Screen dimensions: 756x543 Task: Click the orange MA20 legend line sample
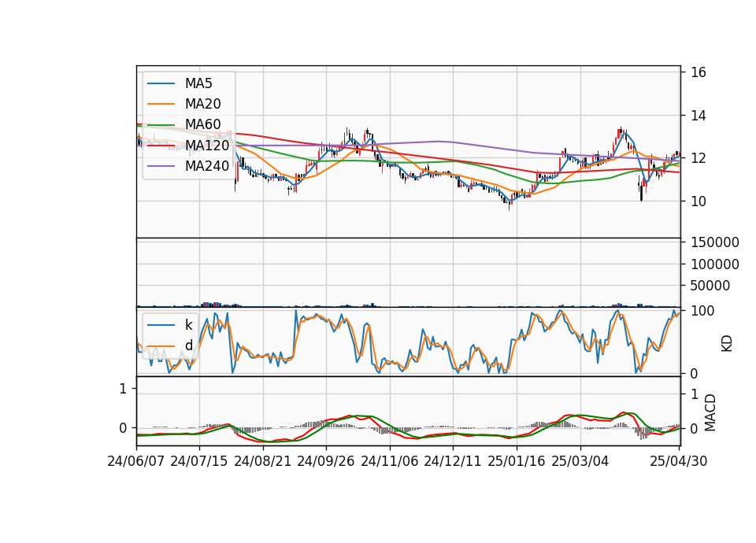(161, 104)
